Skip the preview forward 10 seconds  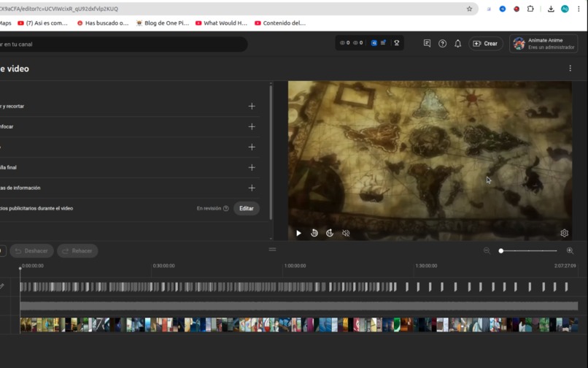tap(330, 233)
